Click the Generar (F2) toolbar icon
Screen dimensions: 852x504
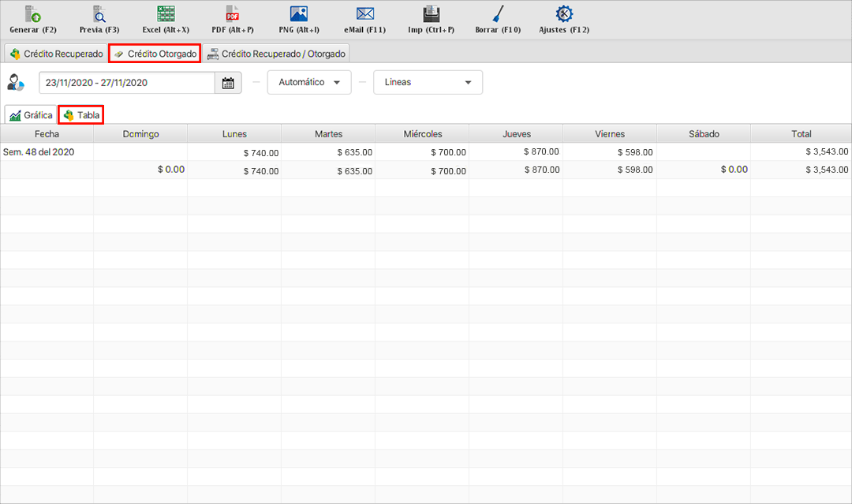[x=33, y=14]
